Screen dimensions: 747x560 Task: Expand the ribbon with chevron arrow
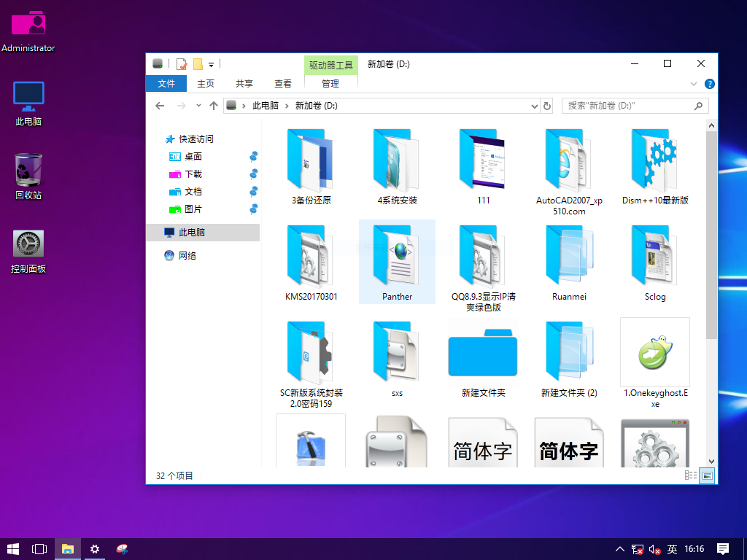[x=694, y=84]
